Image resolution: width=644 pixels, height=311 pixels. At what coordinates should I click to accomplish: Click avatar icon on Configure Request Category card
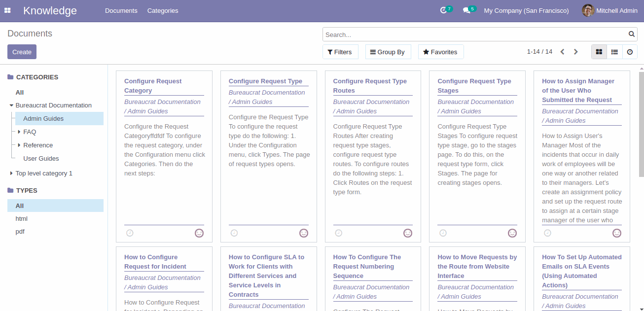199,233
